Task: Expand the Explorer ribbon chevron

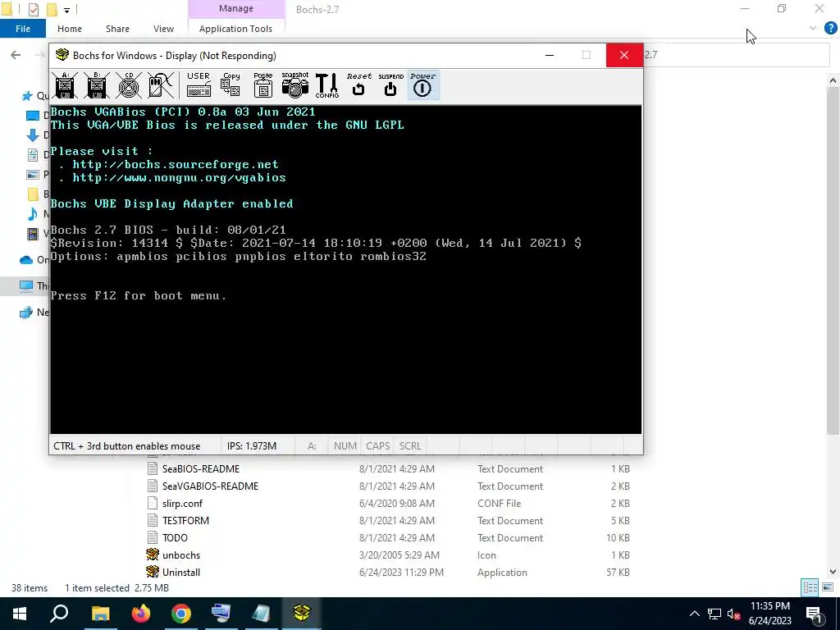Action: [813, 29]
